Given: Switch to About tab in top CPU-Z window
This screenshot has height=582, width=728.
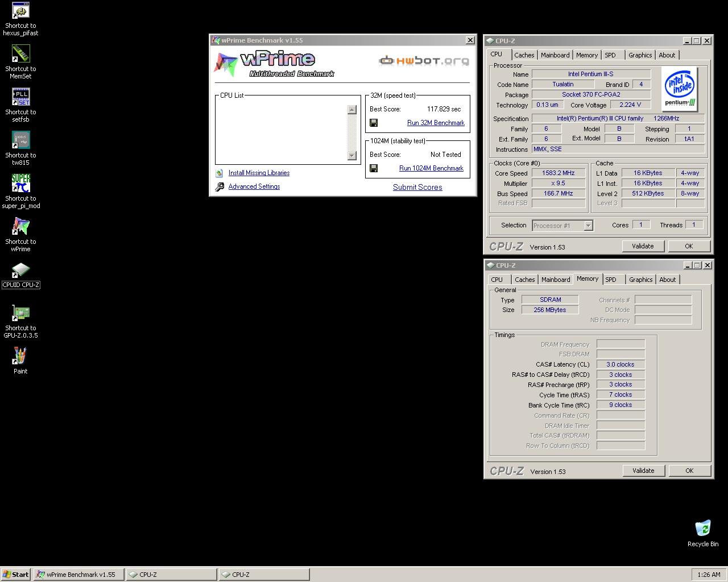Looking at the screenshot, I should 667,55.
